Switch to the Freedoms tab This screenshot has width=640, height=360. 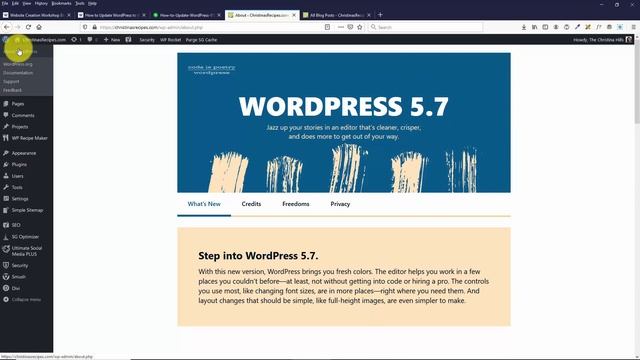tap(296, 204)
